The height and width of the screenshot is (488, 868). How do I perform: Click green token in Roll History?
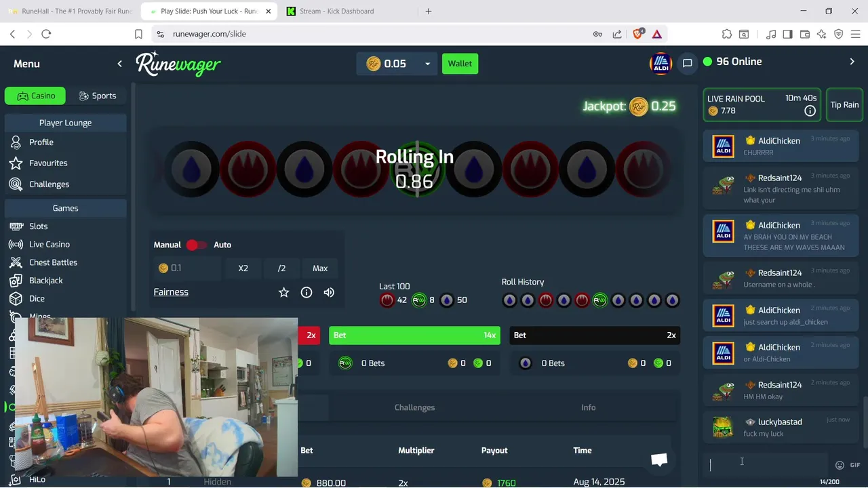click(600, 300)
